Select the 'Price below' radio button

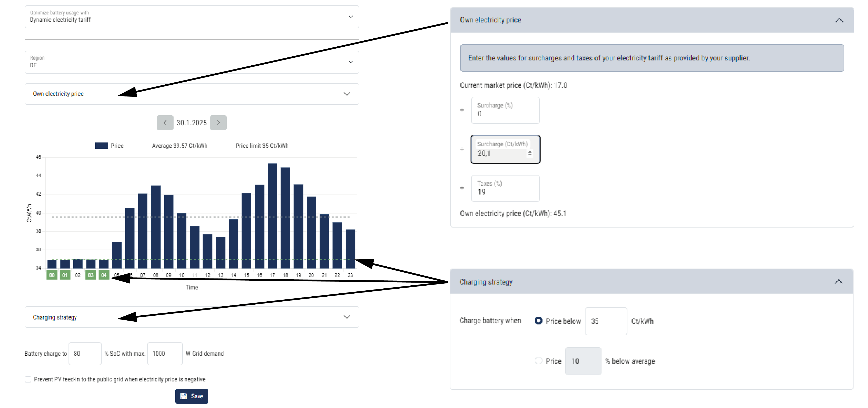[538, 321]
